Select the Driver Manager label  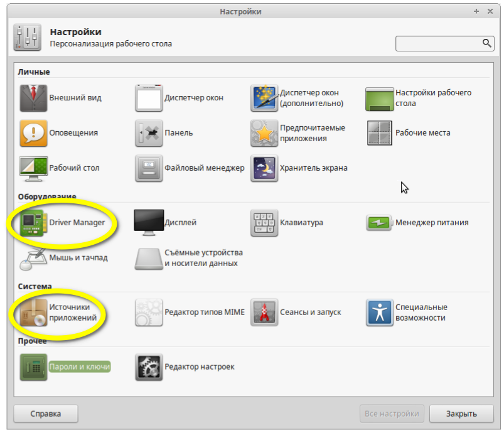(77, 222)
